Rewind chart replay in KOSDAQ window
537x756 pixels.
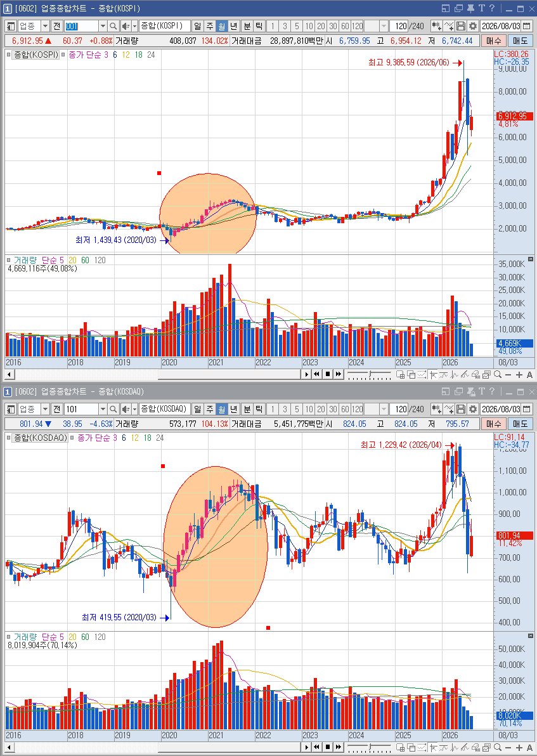[317, 747]
